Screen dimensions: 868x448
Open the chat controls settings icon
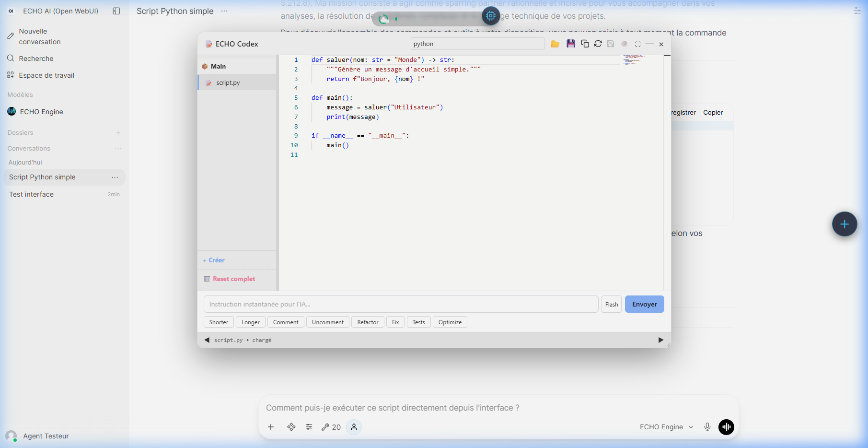coord(857,11)
